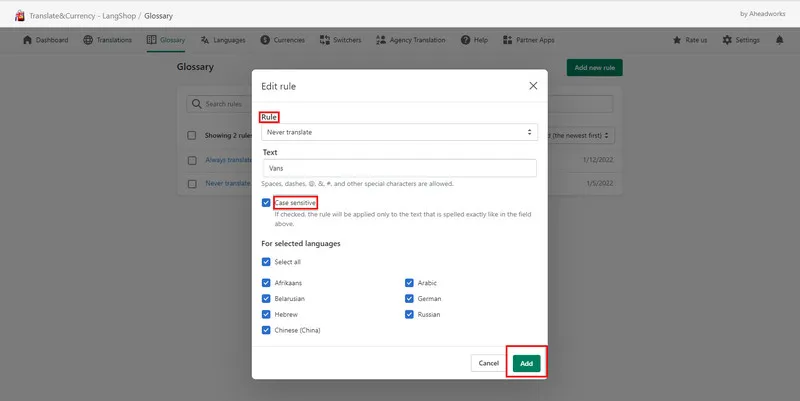Click the Add new rule button
Image resolution: width=800 pixels, height=401 pixels.
594,67
